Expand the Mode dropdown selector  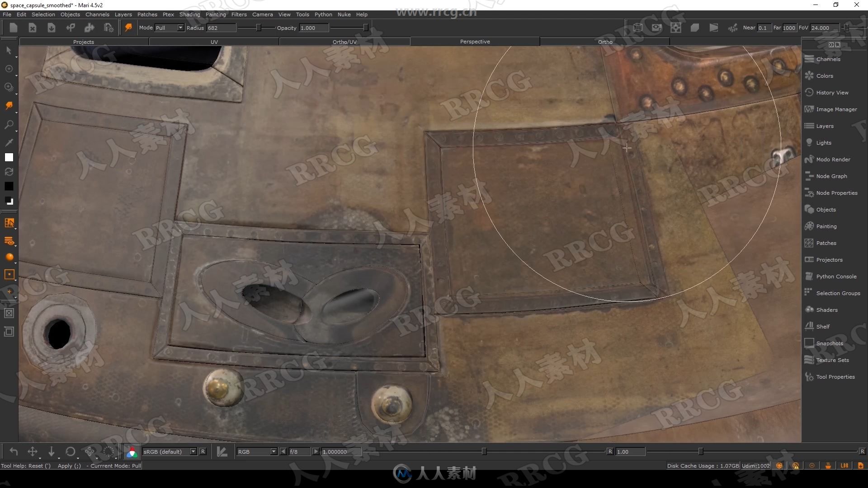click(180, 28)
